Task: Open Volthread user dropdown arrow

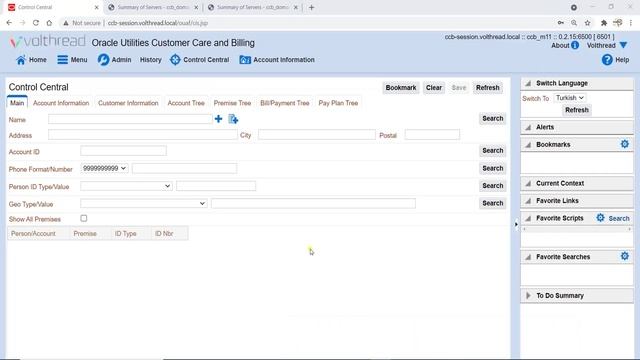Action: click(623, 45)
